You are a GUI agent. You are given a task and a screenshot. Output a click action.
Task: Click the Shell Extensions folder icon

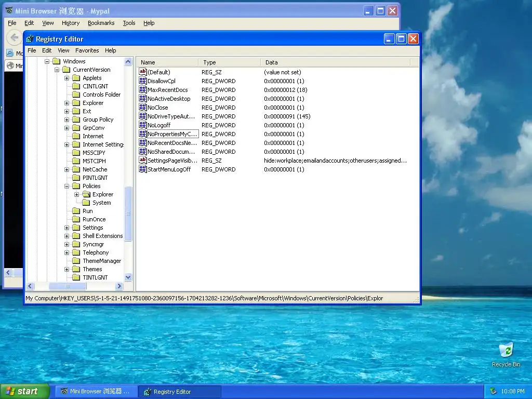(76, 236)
